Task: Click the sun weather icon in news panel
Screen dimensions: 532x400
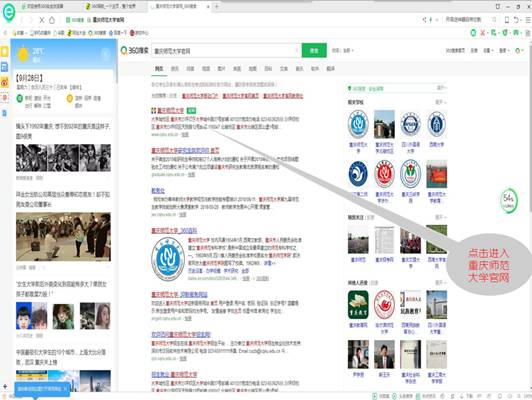Action: point(23,54)
